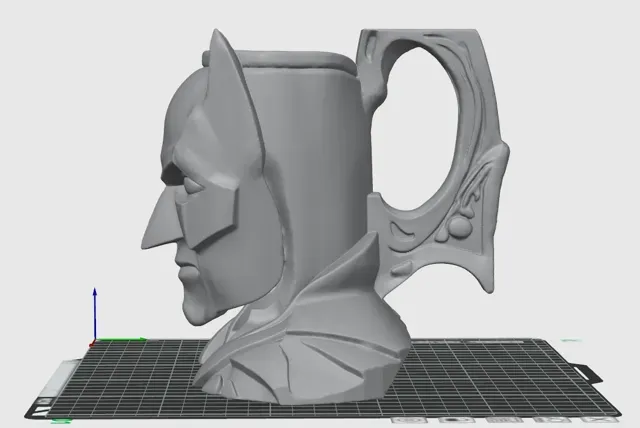This screenshot has height=428, width=640.
Task: Click the blue Z-axis arrow of origin gizmo
Action: [95, 314]
